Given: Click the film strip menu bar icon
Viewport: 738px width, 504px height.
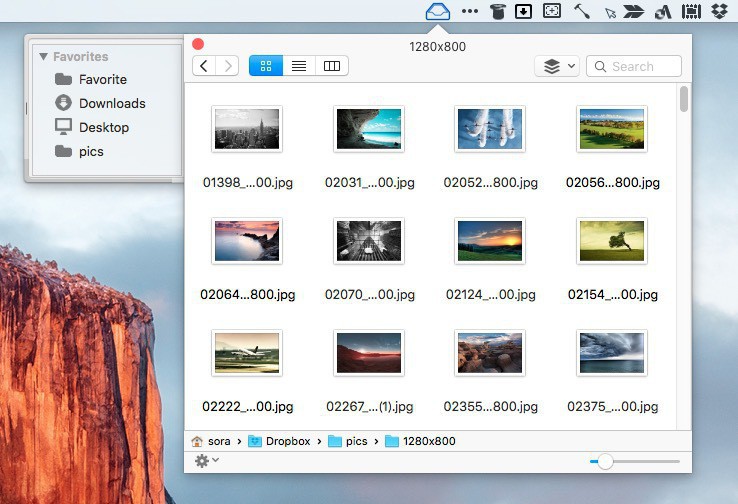Looking at the screenshot, I should click(691, 11).
